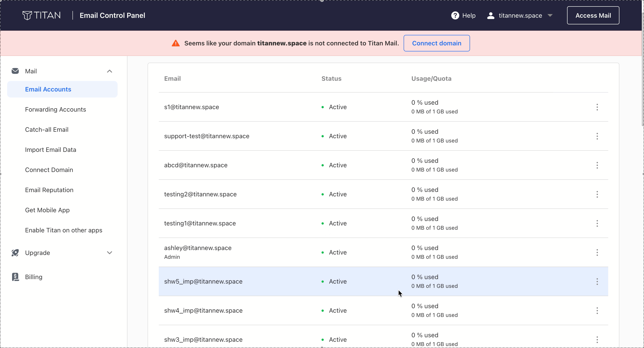The image size is (644, 348).
Task: Expand the Upgrade section chevron
Action: tap(110, 253)
